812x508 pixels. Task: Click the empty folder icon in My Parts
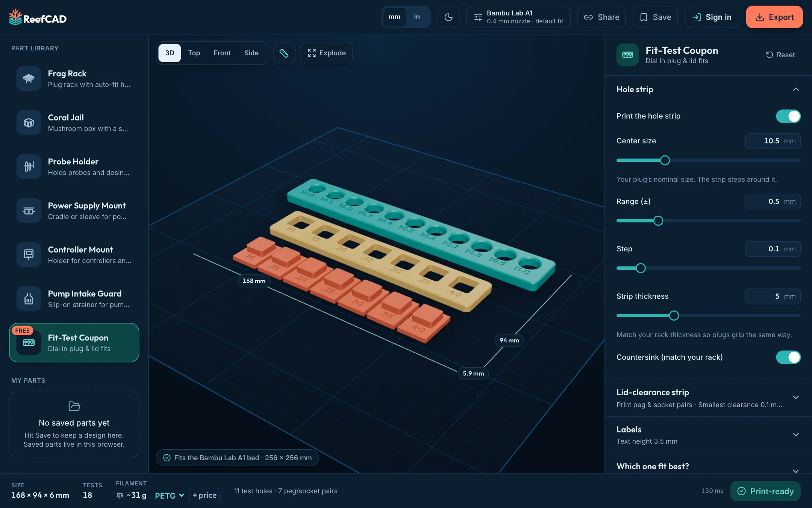click(74, 406)
